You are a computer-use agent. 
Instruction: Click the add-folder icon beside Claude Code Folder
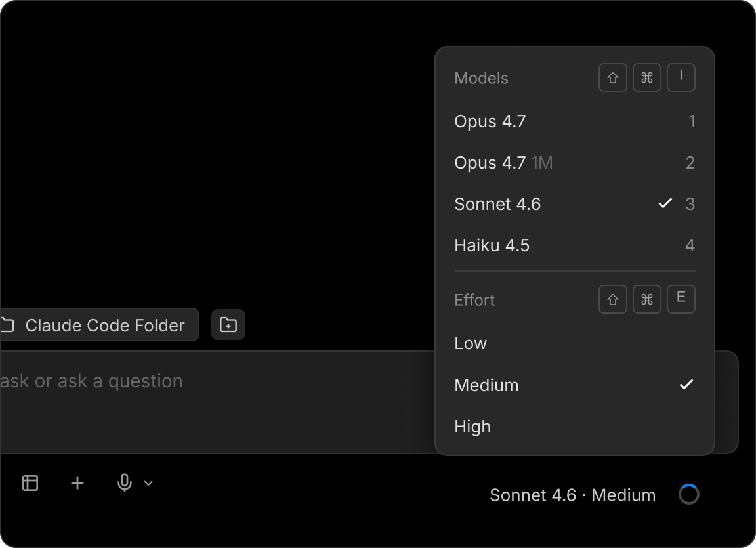coord(228,324)
